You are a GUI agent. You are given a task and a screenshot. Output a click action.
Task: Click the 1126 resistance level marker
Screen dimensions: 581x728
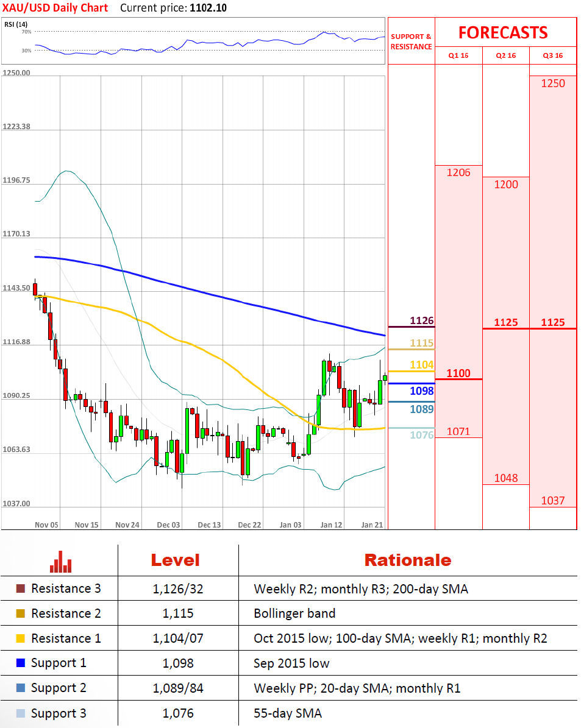(x=421, y=320)
